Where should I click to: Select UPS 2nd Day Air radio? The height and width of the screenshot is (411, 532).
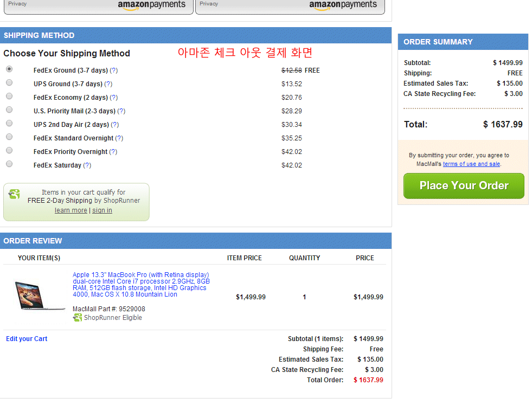click(9, 124)
